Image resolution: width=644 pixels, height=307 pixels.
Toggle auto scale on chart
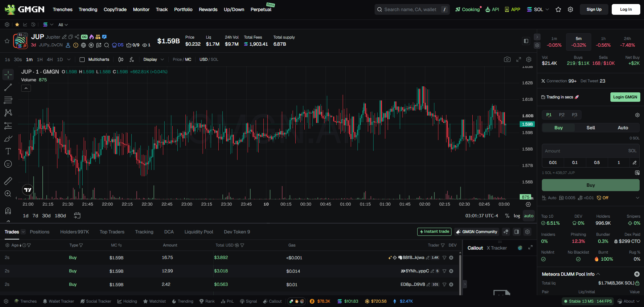pyautogui.click(x=529, y=216)
